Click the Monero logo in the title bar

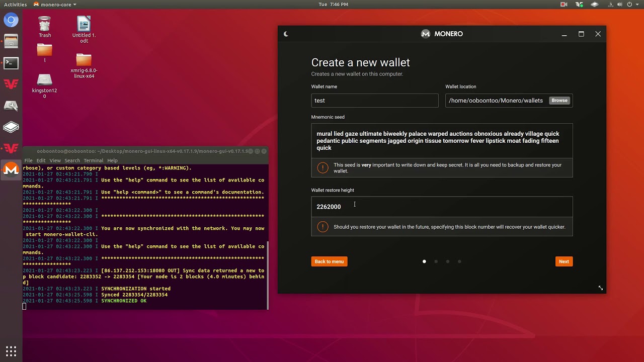coord(426,34)
